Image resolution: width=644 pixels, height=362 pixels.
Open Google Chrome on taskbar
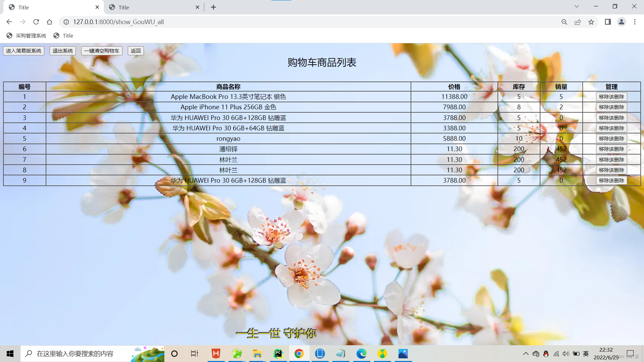[x=299, y=354]
